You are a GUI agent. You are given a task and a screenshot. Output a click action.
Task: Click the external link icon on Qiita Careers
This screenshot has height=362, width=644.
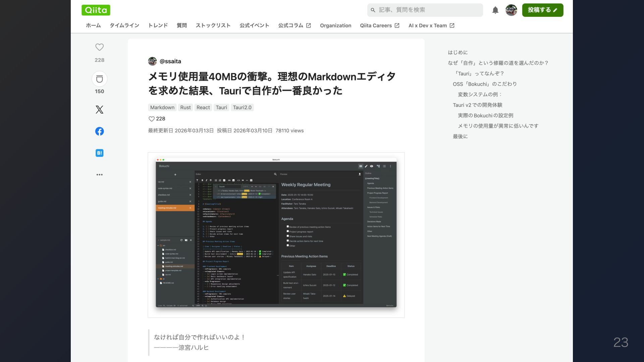tap(397, 25)
